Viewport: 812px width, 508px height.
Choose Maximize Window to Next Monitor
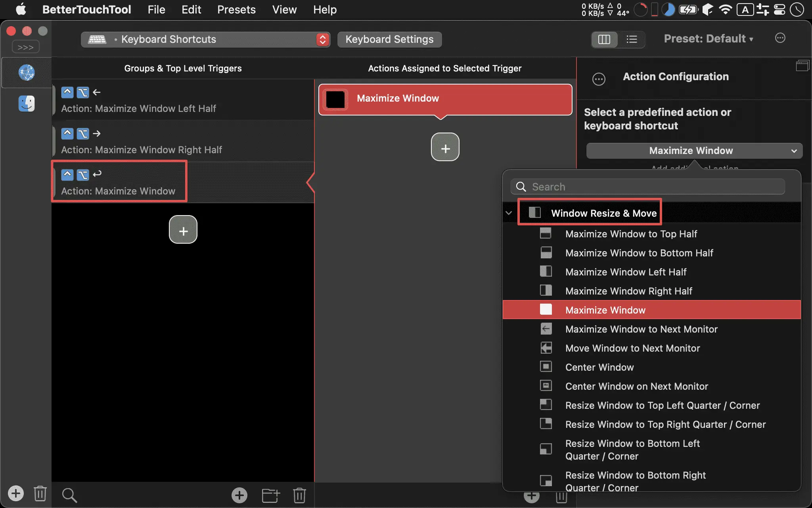click(652, 329)
